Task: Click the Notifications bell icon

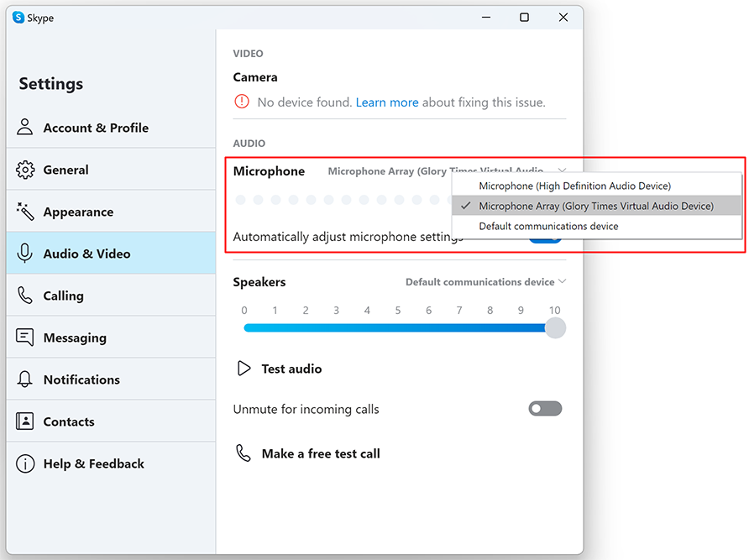Action: pos(25,379)
